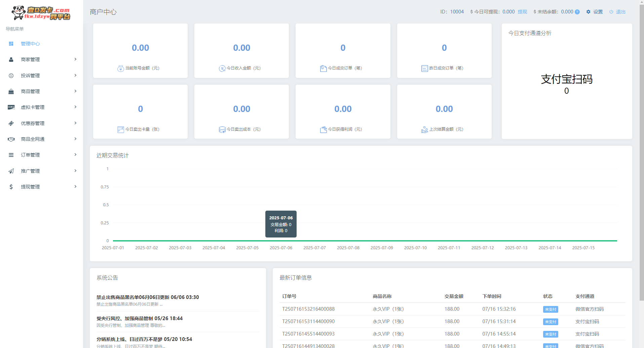This screenshot has height=348, width=644.
Task: Click the 商家管理 person icon
Action: [x=11, y=59]
